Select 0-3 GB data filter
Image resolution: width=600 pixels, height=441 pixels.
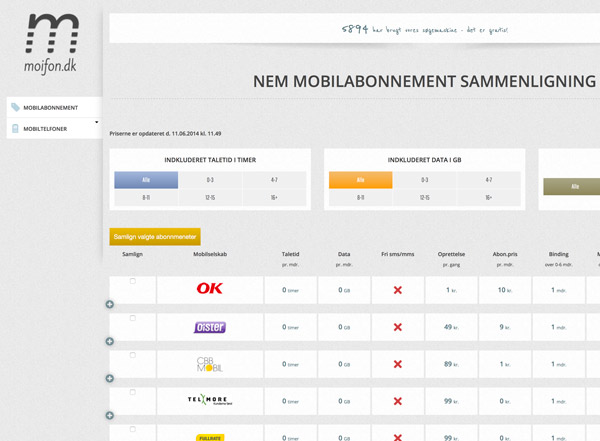tap(425, 180)
